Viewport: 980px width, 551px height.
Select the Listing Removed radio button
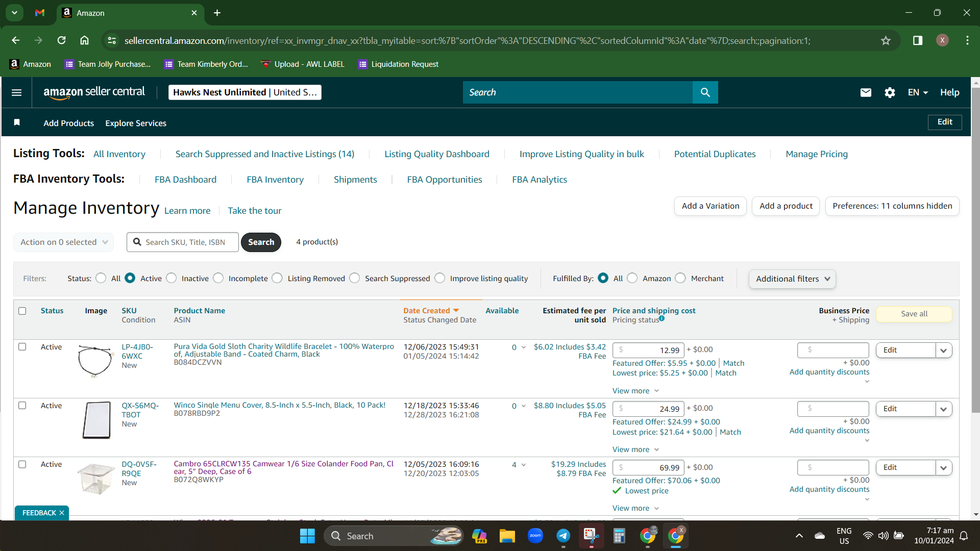(277, 278)
